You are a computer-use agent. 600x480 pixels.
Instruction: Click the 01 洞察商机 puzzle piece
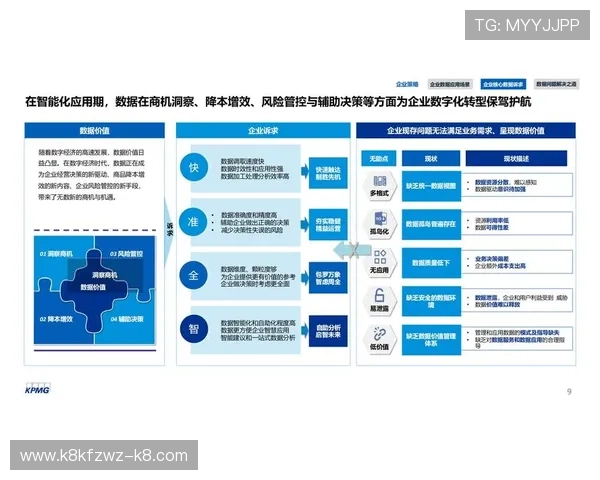pos(56,254)
